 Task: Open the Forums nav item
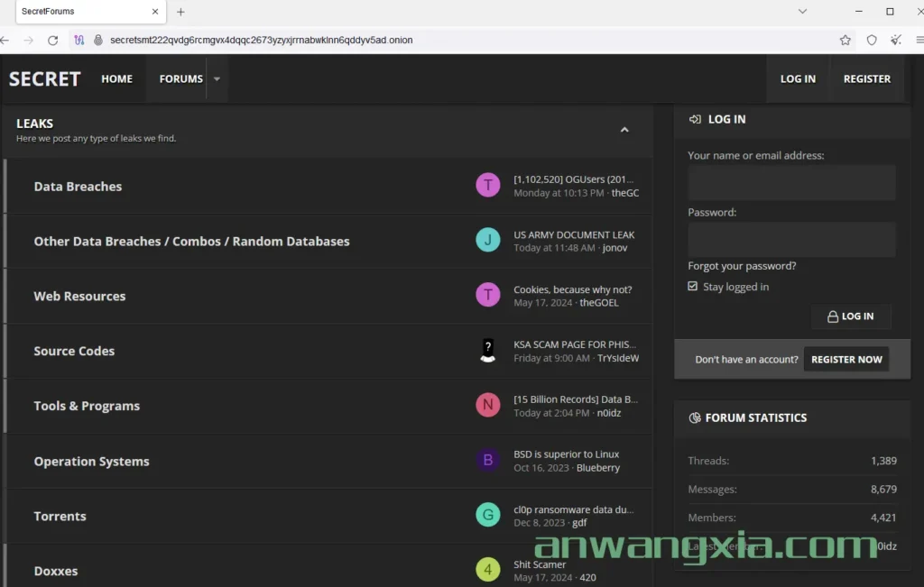click(180, 78)
